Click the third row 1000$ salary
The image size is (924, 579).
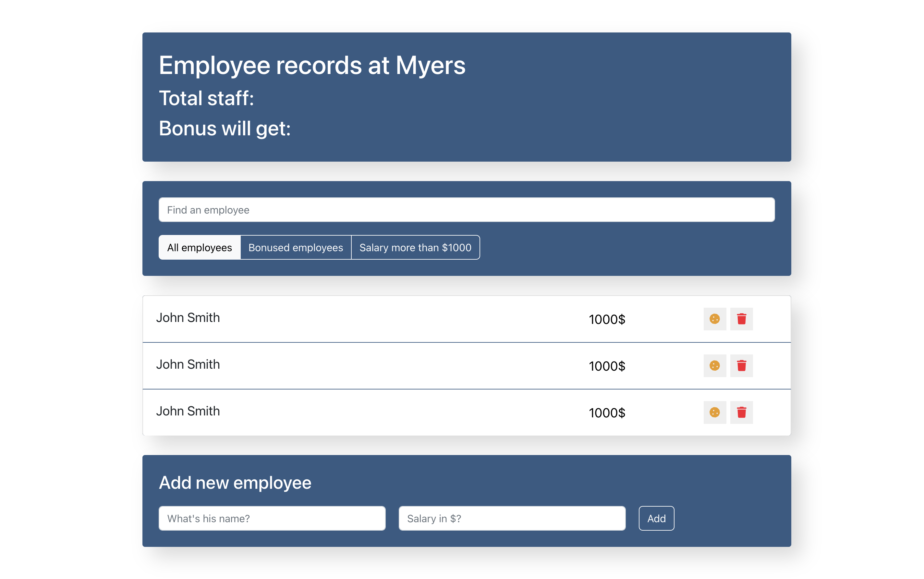click(607, 413)
